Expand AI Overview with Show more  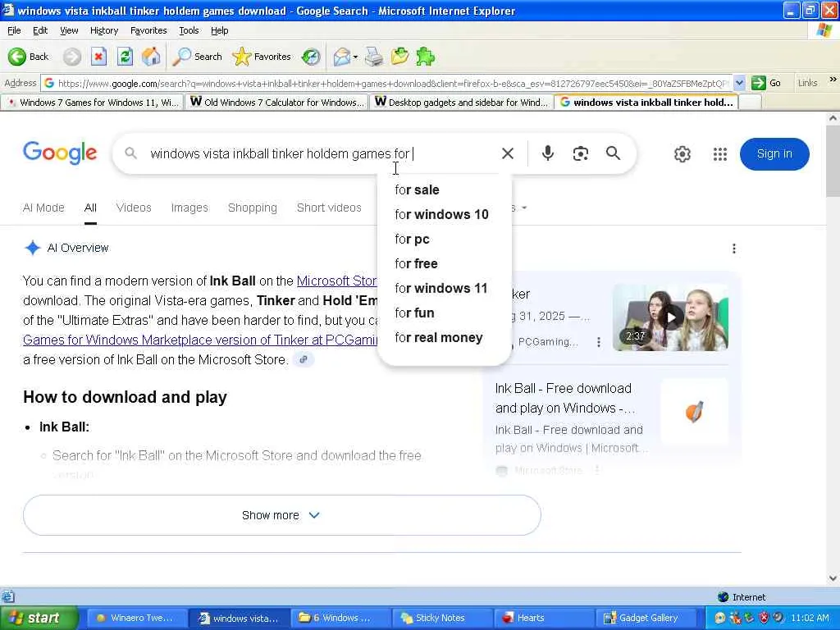[282, 515]
